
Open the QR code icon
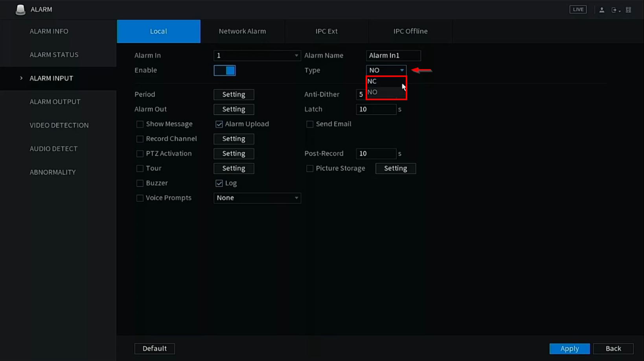628,10
